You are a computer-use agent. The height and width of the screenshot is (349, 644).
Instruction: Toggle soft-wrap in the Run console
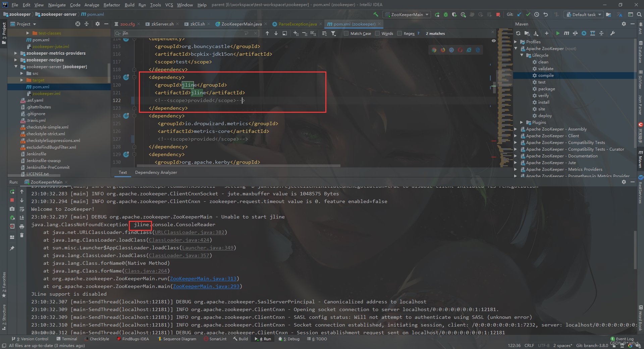tap(22, 209)
